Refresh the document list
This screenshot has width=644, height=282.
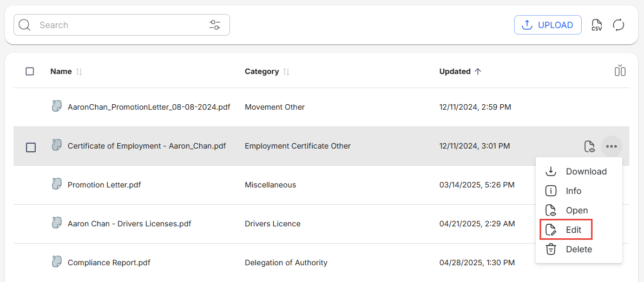point(619,25)
